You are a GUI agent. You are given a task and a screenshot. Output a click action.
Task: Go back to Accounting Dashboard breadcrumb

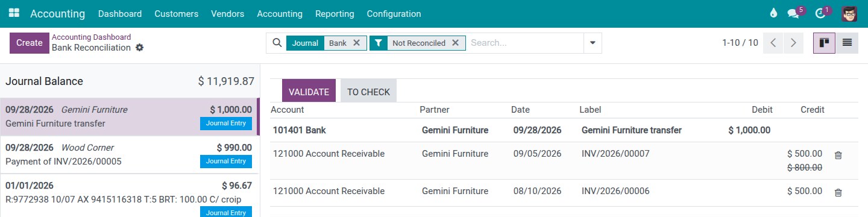tap(91, 37)
